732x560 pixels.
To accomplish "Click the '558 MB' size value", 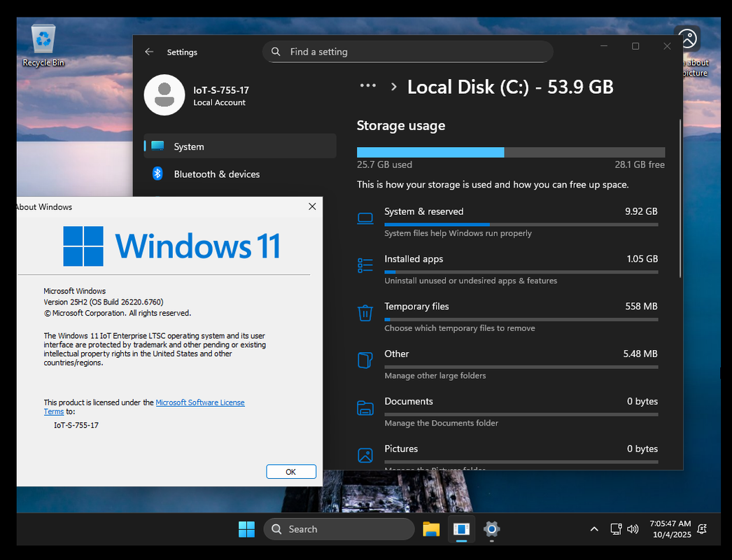I will (x=641, y=307).
